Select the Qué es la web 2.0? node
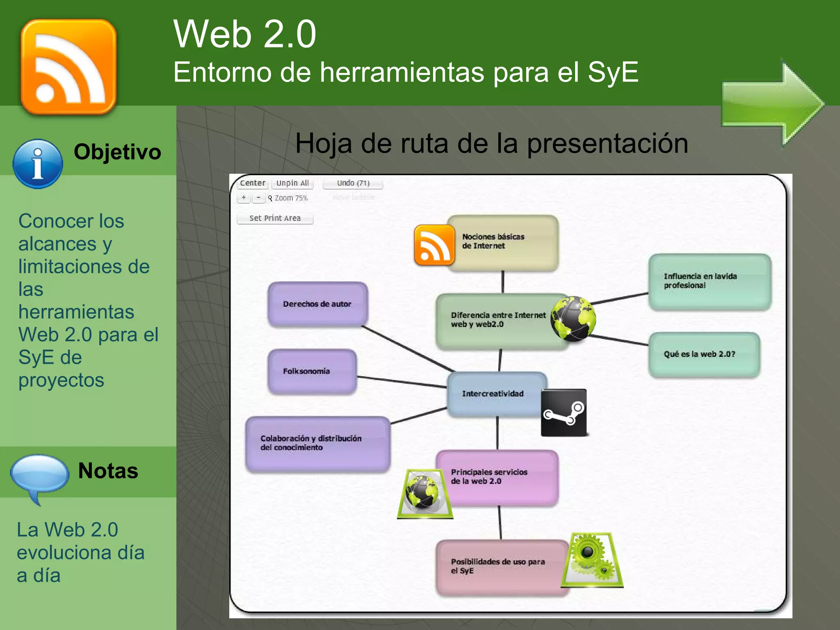The width and height of the screenshot is (840, 630). click(x=703, y=354)
